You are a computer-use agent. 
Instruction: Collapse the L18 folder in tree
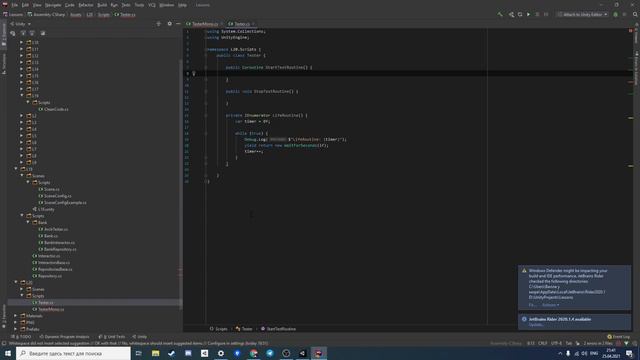[x=22, y=96]
